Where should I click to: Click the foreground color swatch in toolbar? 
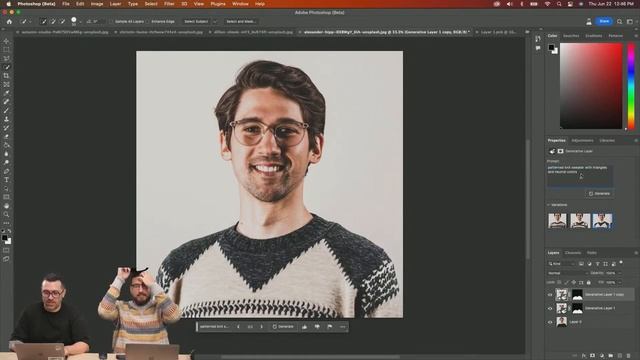[4, 238]
